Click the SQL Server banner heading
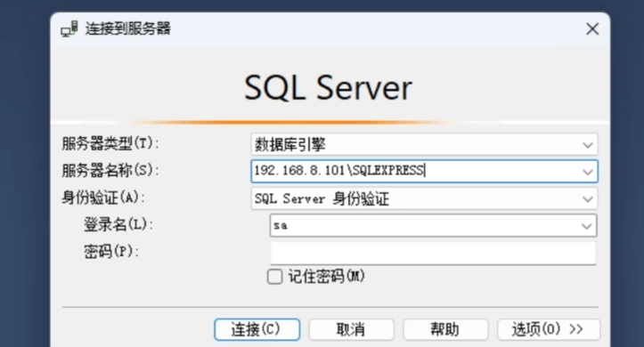The width and height of the screenshot is (644, 347). tap(328, 88)
